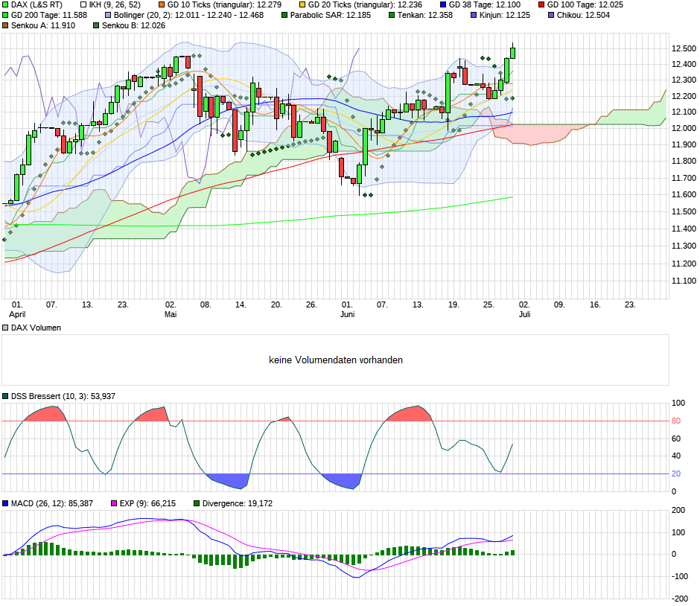
Task: Click the text 'DAX (L&S RT)'
Action: pyautogui.click(x=36, y=5)
